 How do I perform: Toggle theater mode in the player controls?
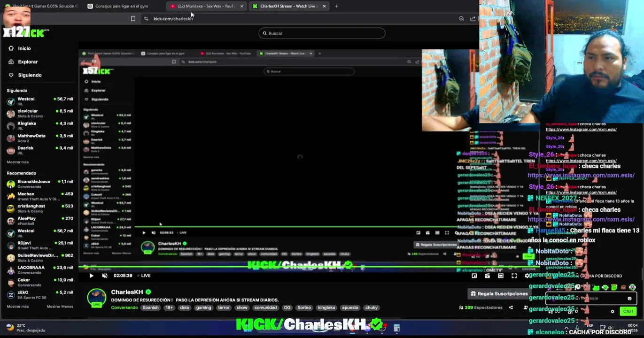[501, 276]
